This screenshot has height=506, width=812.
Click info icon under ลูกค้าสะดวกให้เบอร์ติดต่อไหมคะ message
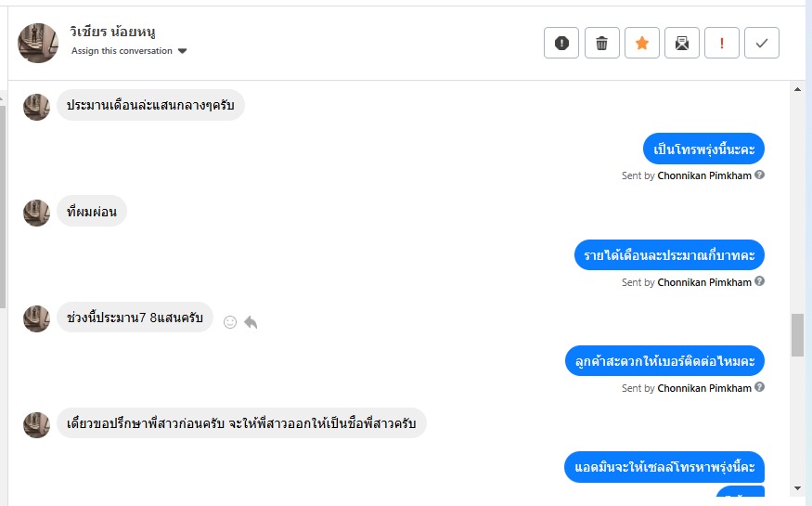tap(760, 387)
